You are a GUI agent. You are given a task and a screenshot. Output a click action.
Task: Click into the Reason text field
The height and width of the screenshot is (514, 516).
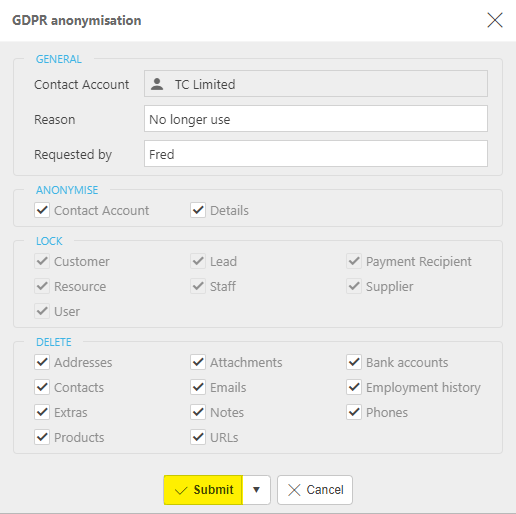(316, 119)
